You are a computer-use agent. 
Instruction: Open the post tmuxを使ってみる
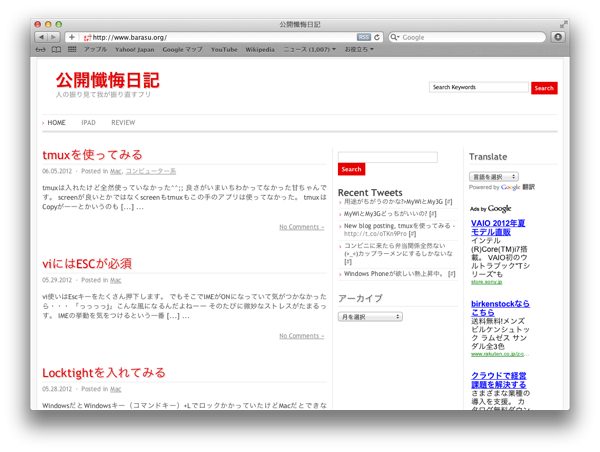click(x=92, y=155)
